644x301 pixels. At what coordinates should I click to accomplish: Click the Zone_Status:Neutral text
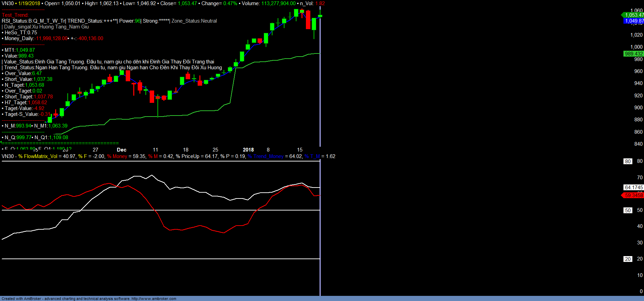[194, 21]
